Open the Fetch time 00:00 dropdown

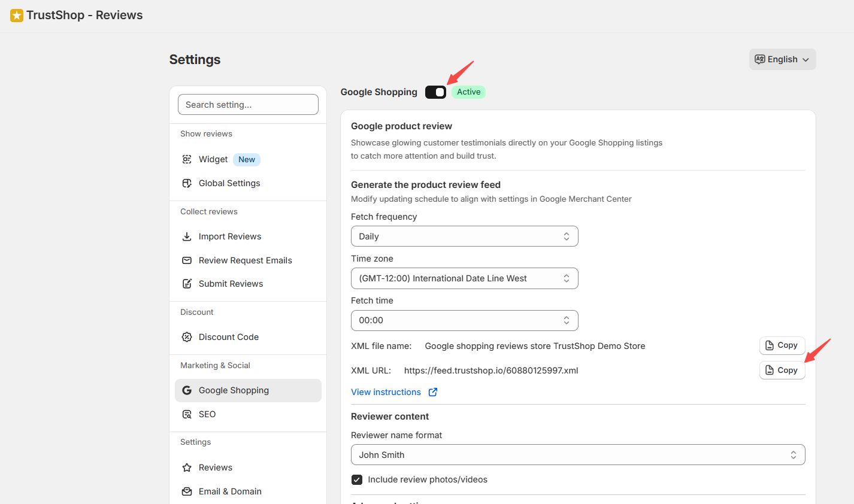[464, 320]
